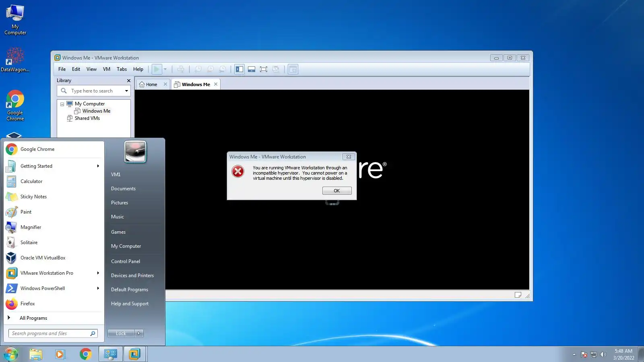Open the shutdown options arrow beside Lock

tap(139, 333)
